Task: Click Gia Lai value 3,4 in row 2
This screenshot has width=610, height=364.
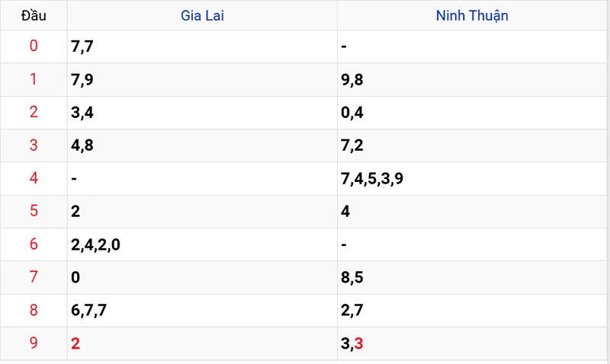Action: coord(82,113)
